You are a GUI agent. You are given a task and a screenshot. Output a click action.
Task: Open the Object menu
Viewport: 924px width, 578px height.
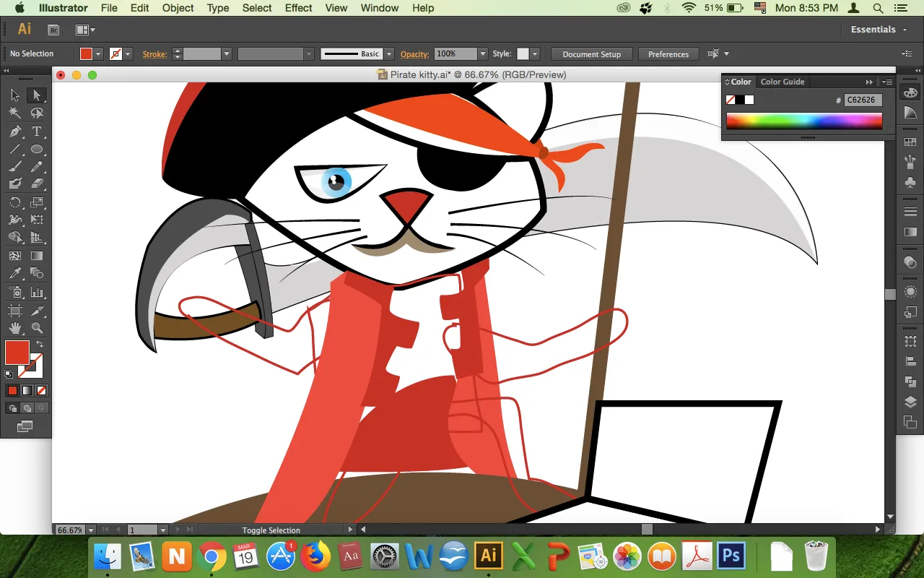click(x=178, y=8)
